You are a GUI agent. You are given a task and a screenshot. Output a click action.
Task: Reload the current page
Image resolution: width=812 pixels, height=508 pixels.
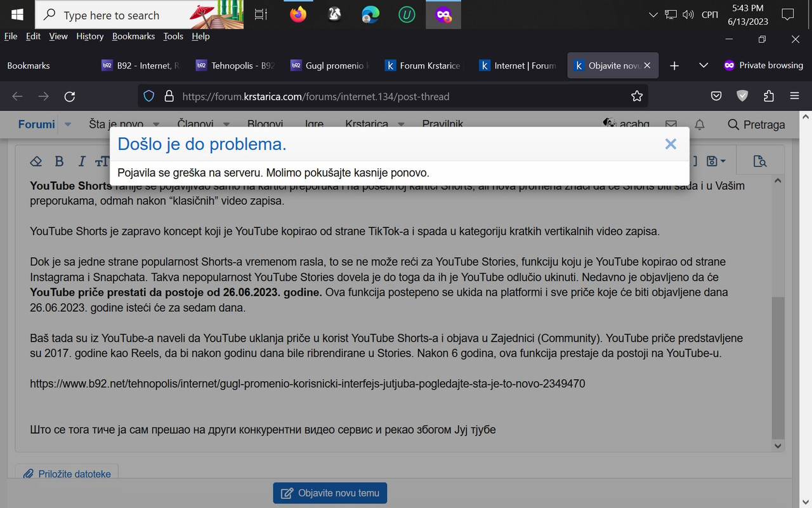point(70,97)
